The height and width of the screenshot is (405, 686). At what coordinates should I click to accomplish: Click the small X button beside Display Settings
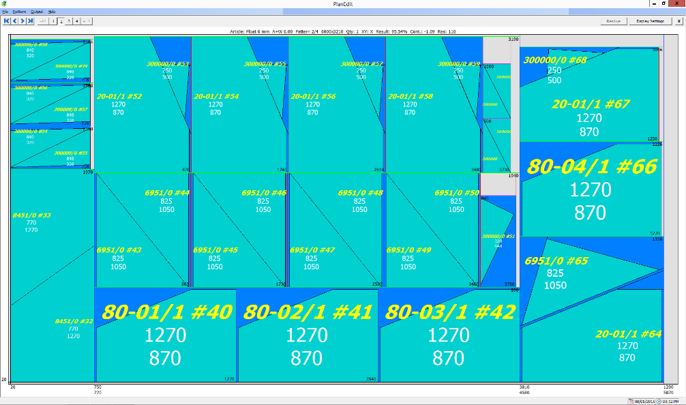[x=679, y=21]
